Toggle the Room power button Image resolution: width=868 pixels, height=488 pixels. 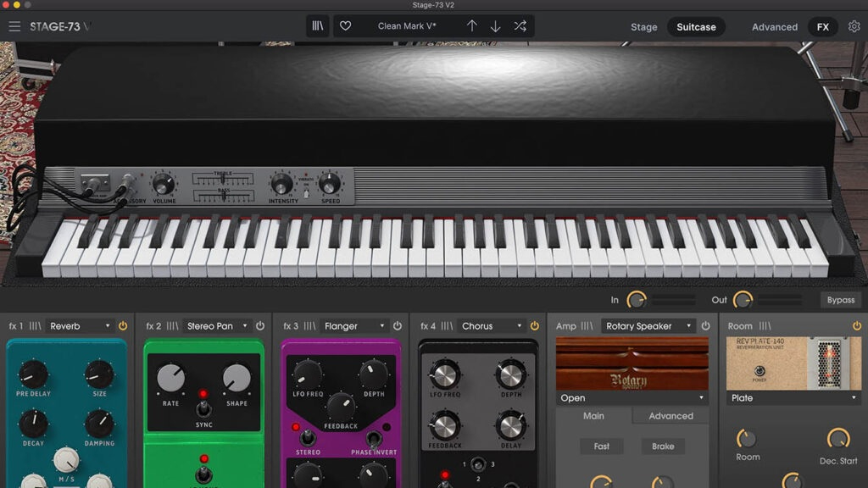(857, 326)
